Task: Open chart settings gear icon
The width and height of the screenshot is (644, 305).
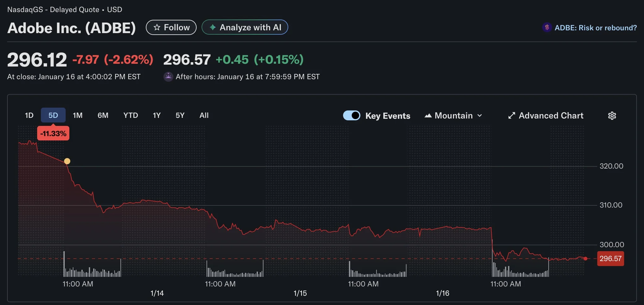Action: (612, 116)
